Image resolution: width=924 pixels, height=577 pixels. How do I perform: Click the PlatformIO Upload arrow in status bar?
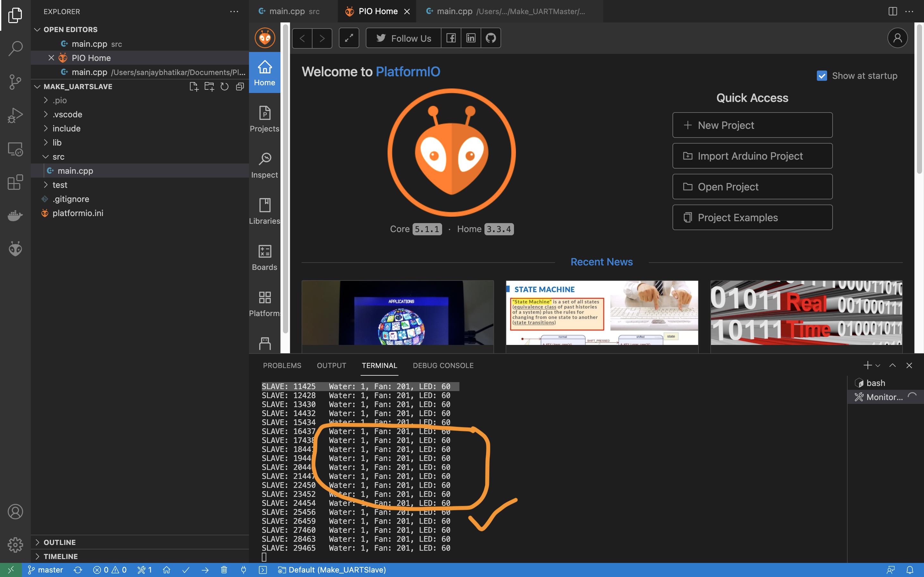(205, 570)
